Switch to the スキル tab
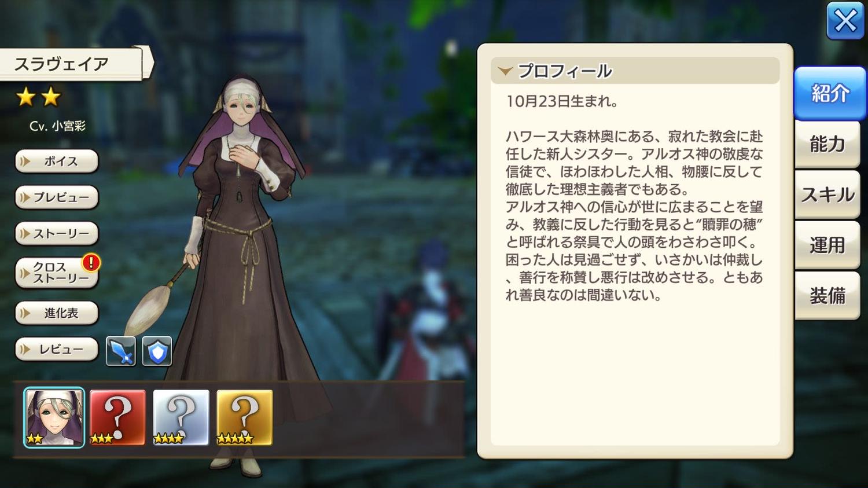 tap(827, 195)
